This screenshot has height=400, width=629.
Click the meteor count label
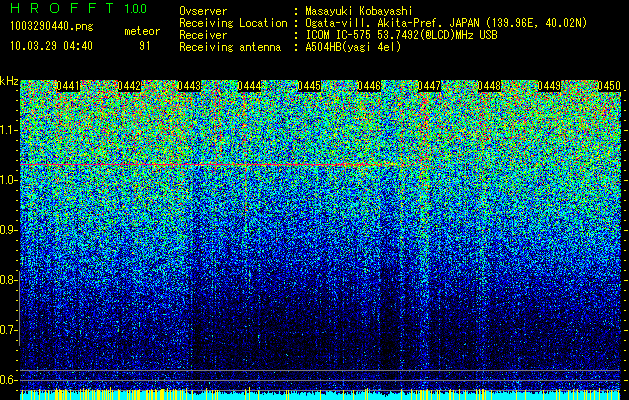click(142, 31)
